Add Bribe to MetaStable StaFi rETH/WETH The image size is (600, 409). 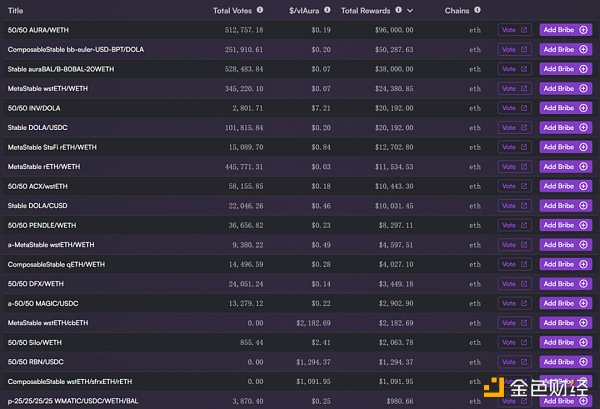(566, 147)
